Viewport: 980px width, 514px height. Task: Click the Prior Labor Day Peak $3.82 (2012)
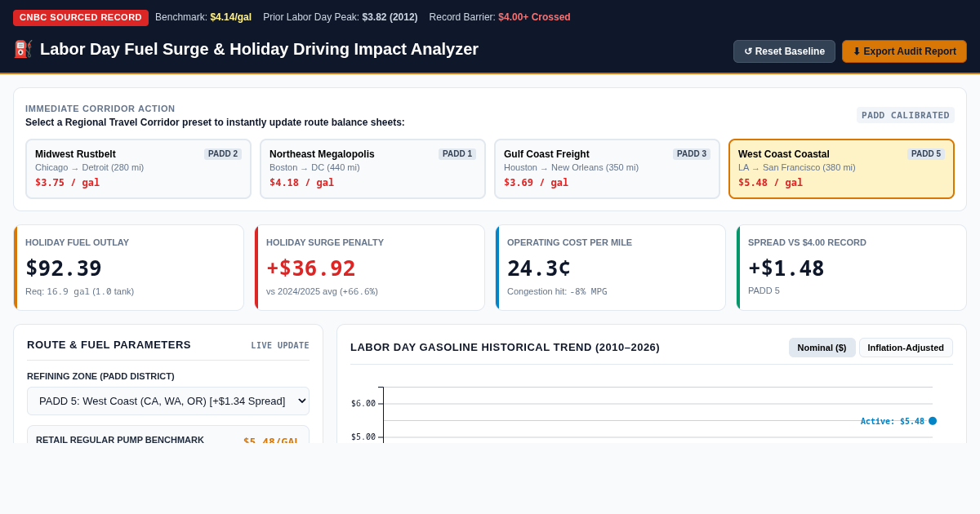coord(341,17)
